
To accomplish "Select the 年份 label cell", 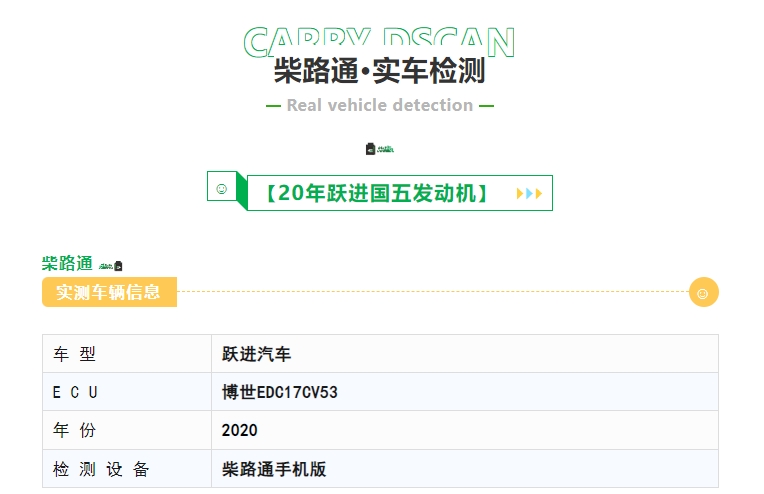I will tap(127, 430).
